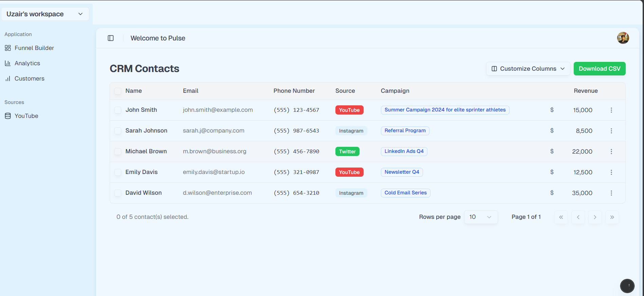Screen dimensions: 644x296
Task: Expand Uzair's workspace switcher
Action: (45, 14)
